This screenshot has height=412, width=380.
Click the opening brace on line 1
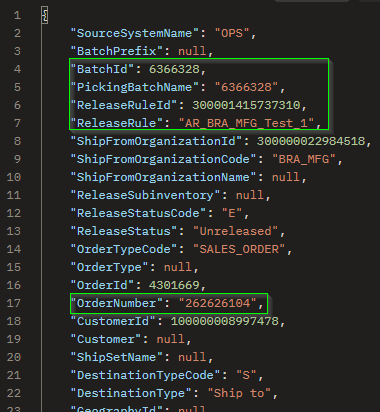coord(45,15)
